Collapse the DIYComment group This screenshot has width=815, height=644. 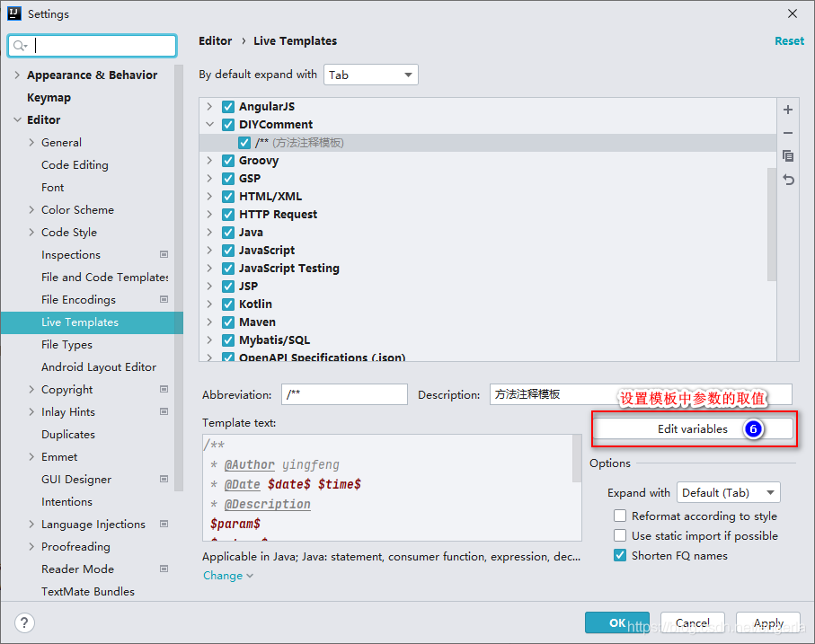209,125
